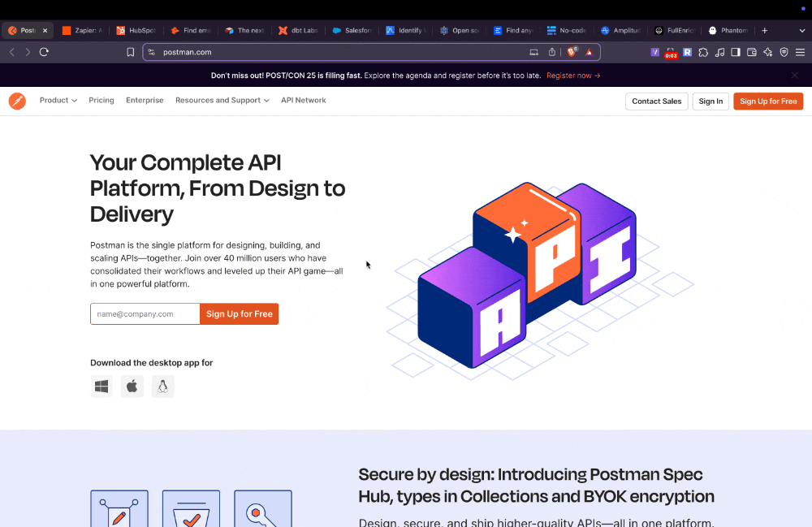Viewport: 812px width, 527px height.
Task: Open the extensions puzzle piece menu
Action: click(x=703, y=52)
